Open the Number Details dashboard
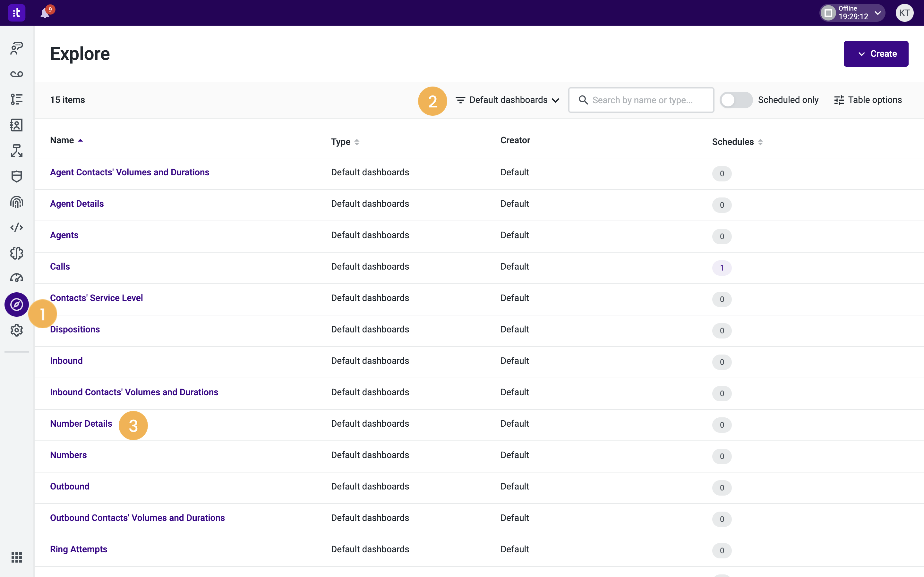This screenshot has width=924, height=577. [81, 423]
